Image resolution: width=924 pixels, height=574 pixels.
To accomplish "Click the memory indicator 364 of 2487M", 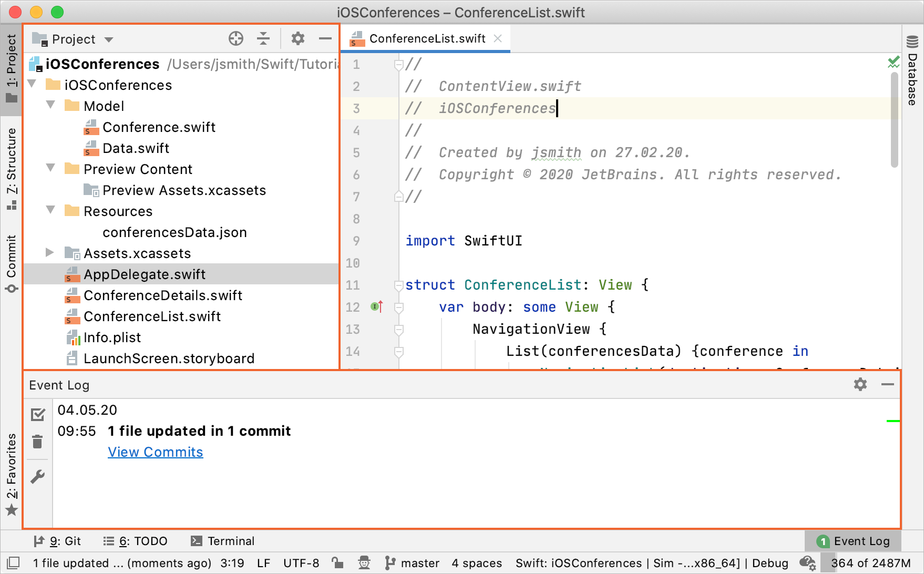I will coord(870,563).
